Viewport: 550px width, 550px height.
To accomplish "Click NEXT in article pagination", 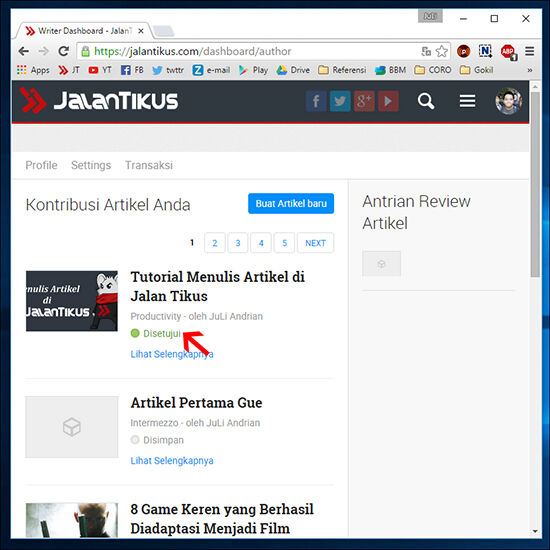I will pos(315,243).
